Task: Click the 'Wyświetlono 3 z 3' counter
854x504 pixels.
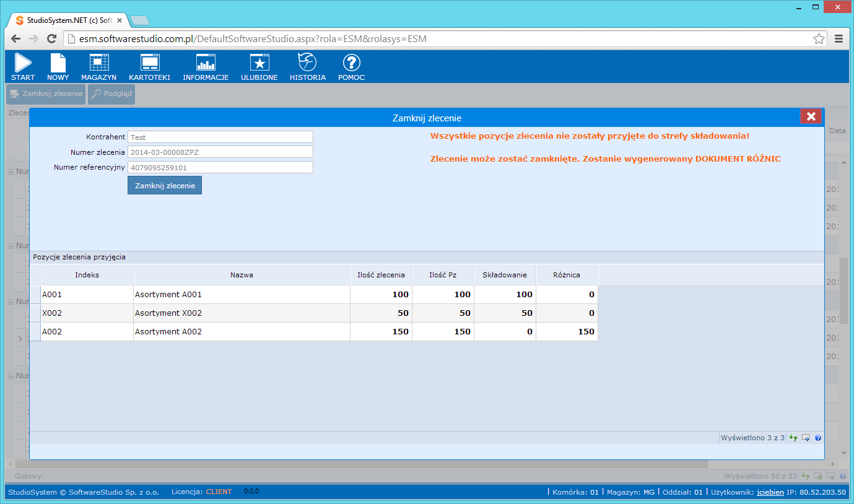Action: tap(752, 438)
